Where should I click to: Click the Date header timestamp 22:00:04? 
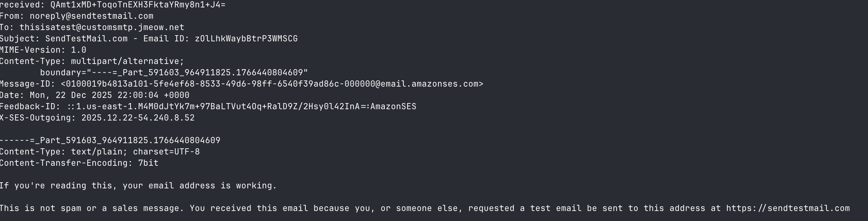tap(138, 95)
